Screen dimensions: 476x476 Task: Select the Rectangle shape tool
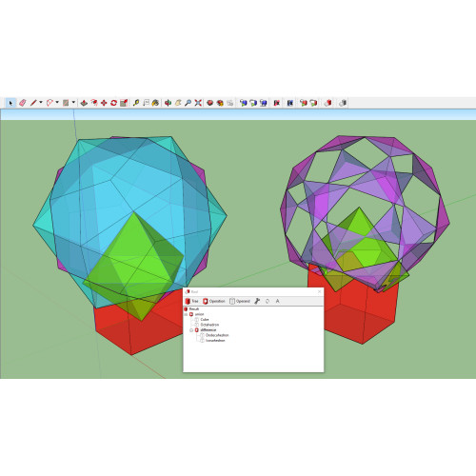pos(66,103)
